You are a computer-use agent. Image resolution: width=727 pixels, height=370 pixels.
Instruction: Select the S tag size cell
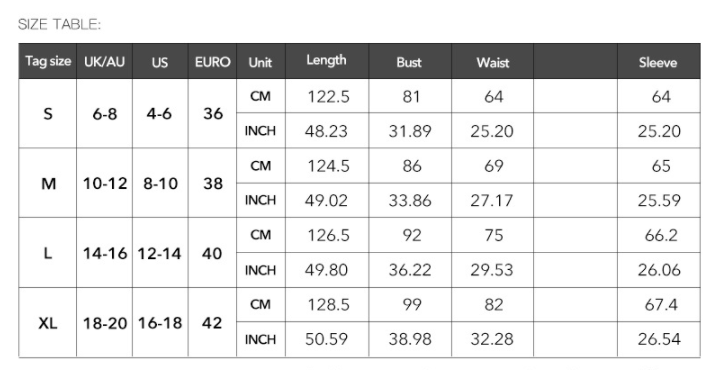pyautogui.click(x=48, y=114)
